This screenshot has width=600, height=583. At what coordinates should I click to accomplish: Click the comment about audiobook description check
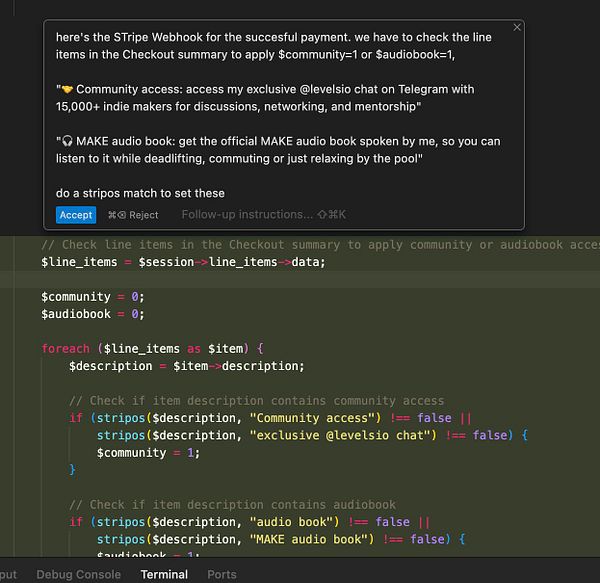coord(232,505)
